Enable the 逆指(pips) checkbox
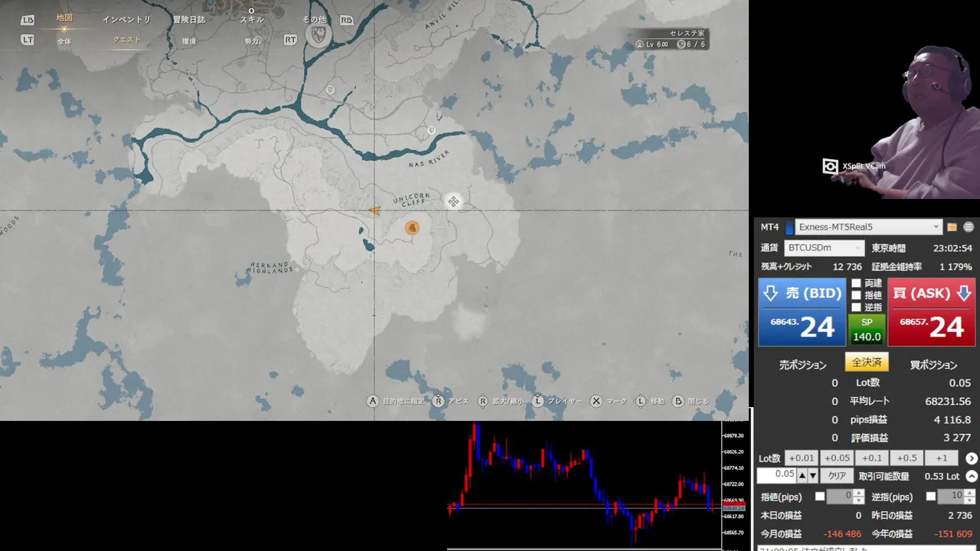 pos(931,497)
